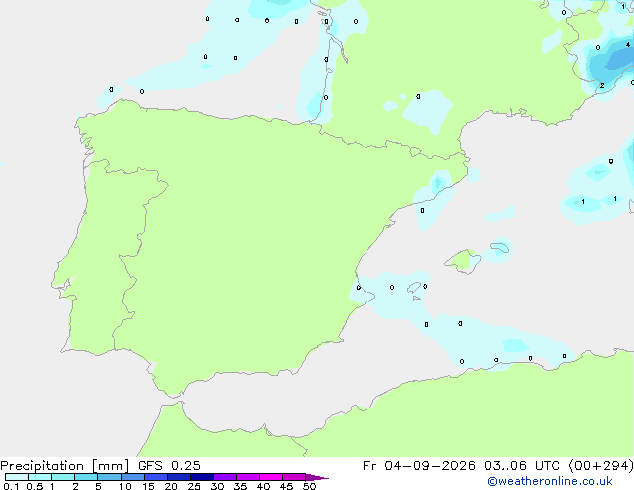The height and width of the screenshot is (490, 634).
Task: Click the legend tick label '30'
Action: pos(217,486)
